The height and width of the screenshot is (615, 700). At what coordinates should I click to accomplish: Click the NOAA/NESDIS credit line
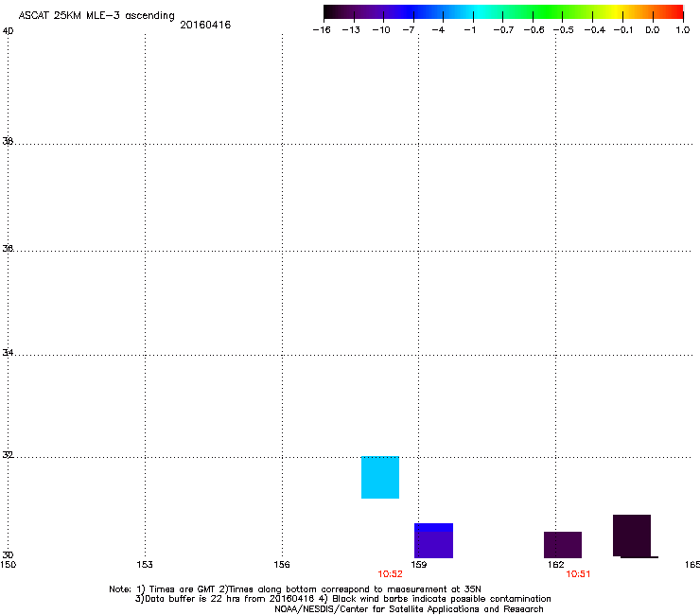(409, 609)
